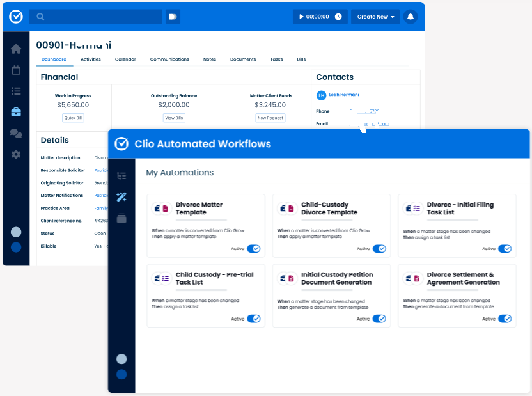
Task: Open the Documents tab
Action: tap(243, 59)
